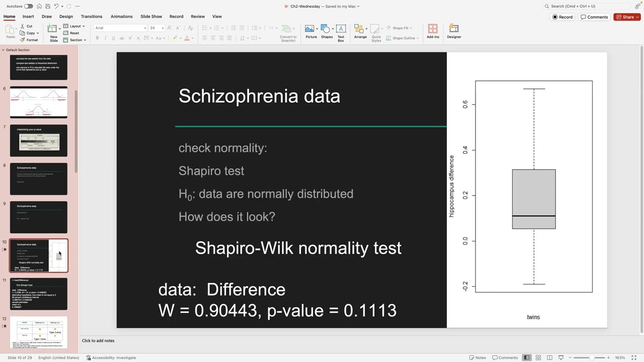The image size is (644, 362).
Task: Toggle the AutoSave switch
Action: (28, 7)
